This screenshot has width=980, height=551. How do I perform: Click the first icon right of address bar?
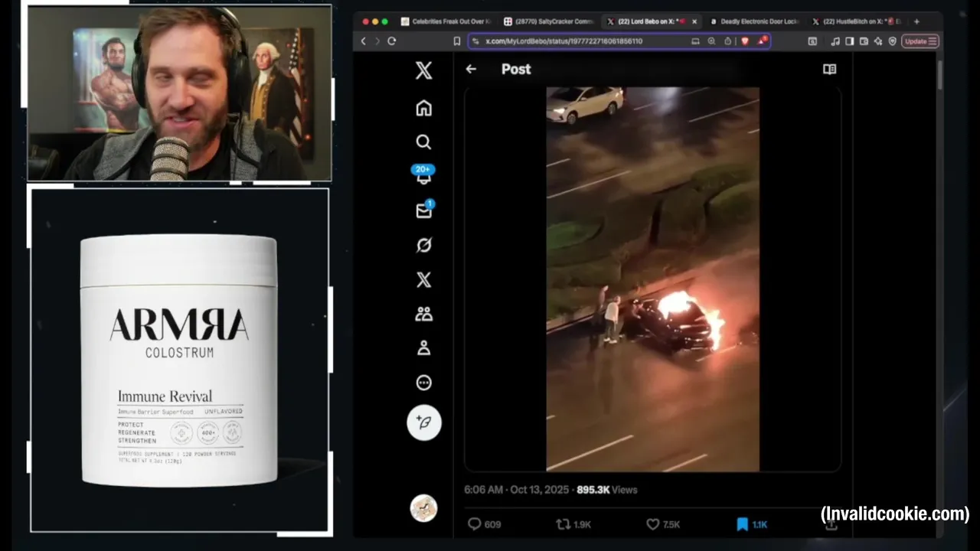coord(812,41)
